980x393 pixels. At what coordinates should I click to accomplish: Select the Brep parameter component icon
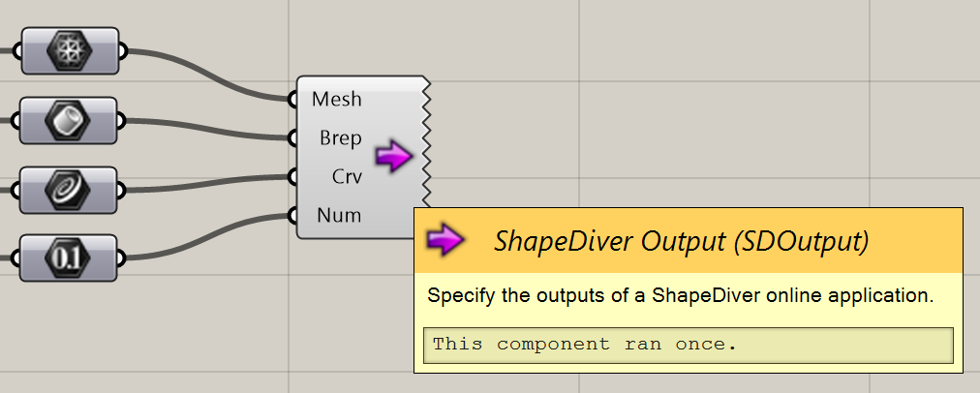click(70, 121)
